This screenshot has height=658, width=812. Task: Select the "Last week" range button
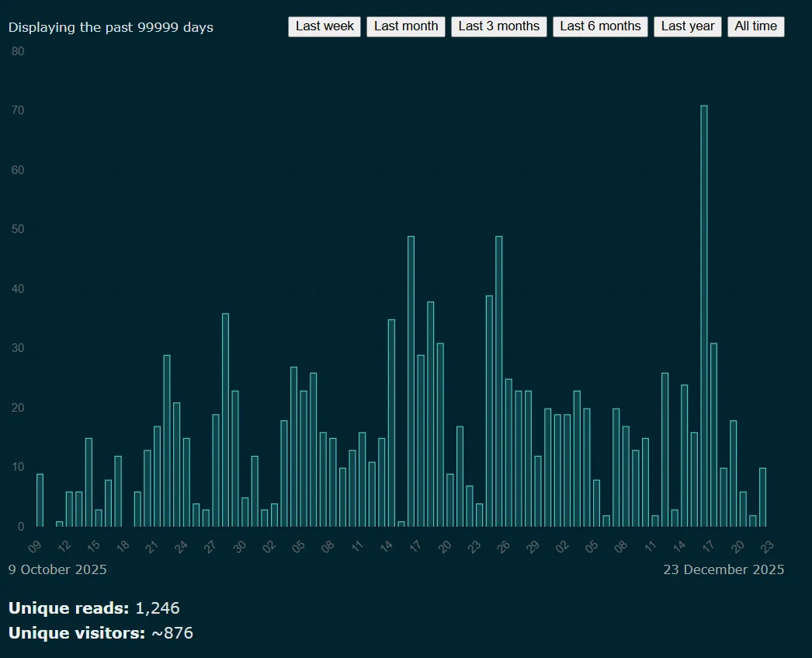click(x=324, y=26)
